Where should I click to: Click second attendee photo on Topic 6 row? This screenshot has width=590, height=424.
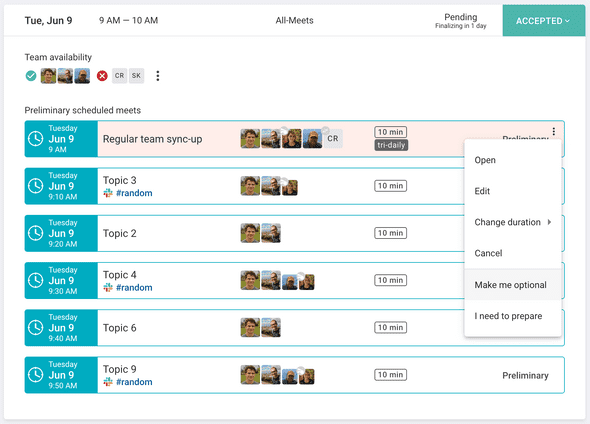coord(271,328)
